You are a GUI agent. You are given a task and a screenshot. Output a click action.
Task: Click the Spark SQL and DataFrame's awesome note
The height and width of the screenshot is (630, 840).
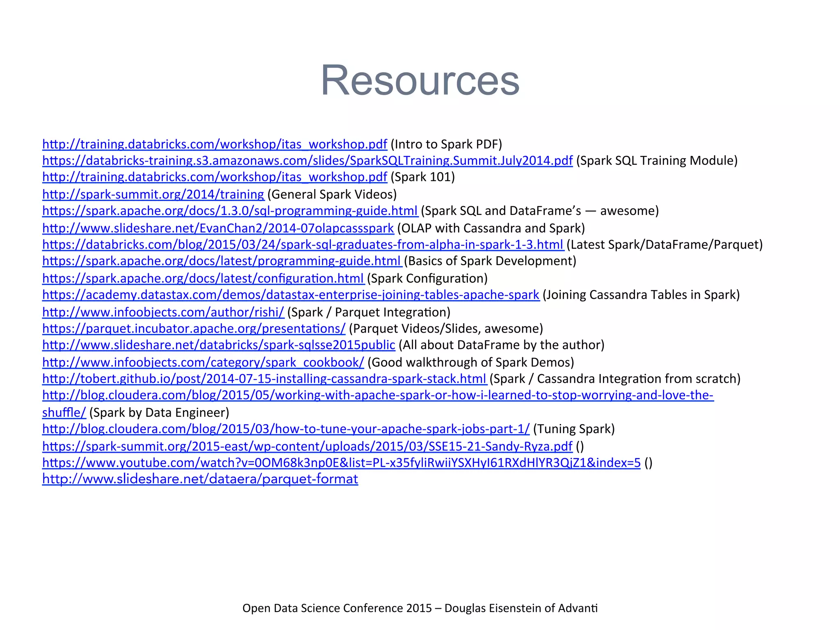[x=540, y=211]
